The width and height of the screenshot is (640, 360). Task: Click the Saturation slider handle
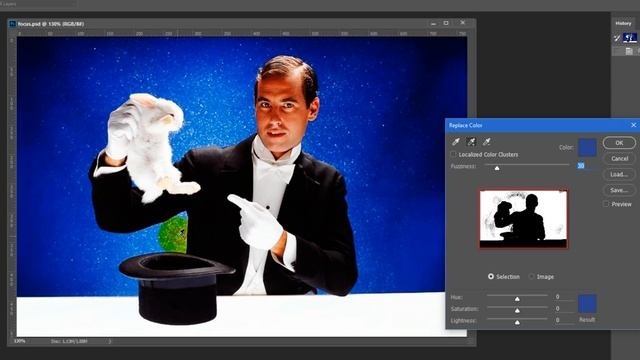517,311
